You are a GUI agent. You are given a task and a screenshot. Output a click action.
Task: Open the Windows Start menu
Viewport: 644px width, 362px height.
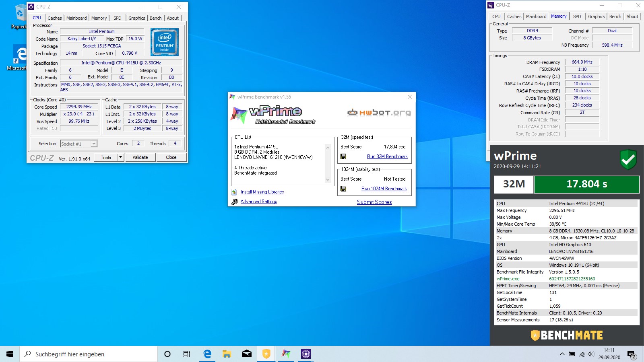tap(10, 354)
